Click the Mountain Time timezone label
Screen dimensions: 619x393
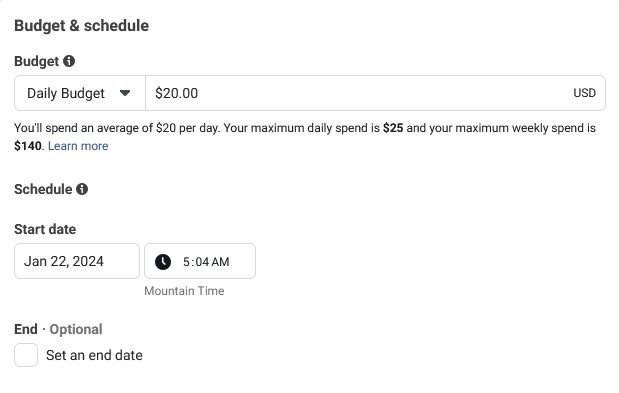pyautogui.click(x=184, y=291)
